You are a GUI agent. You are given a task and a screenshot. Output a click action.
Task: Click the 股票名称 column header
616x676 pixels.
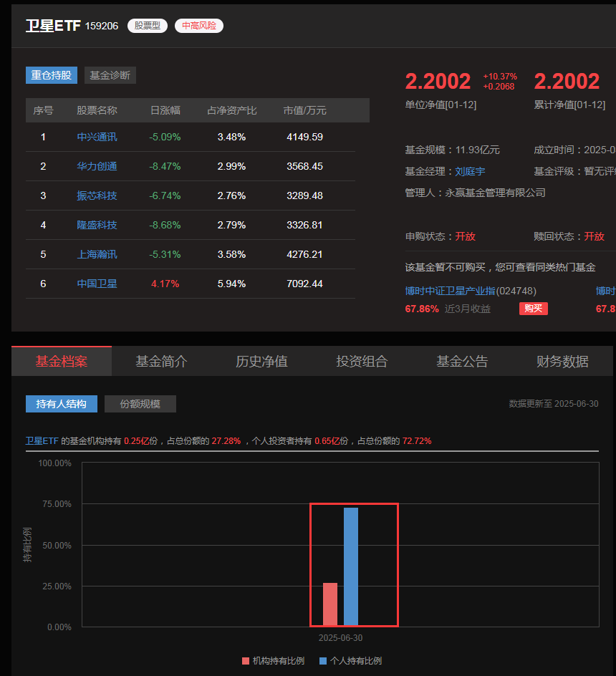tap(97, 110)
